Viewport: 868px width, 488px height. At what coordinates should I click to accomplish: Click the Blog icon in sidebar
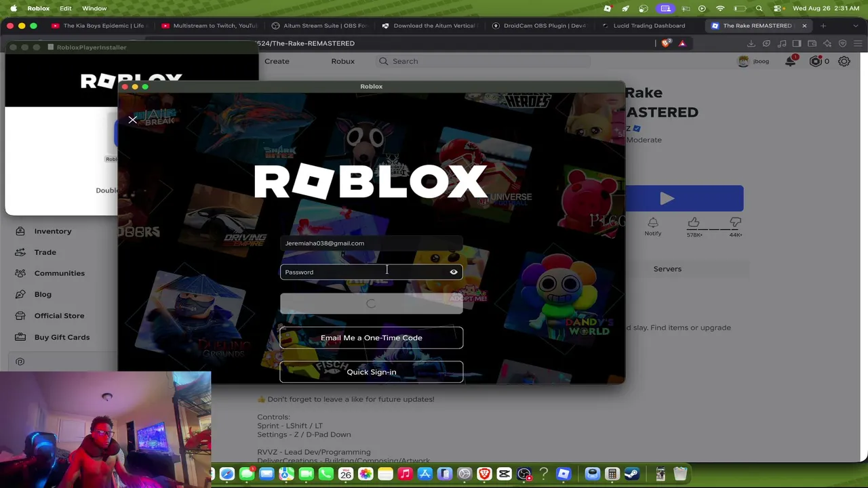point(20,294)
